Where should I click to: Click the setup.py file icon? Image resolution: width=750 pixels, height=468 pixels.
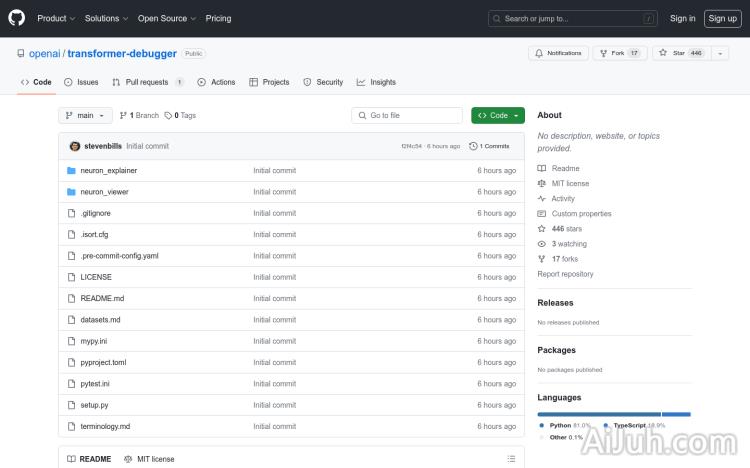[x=71, y=405]
